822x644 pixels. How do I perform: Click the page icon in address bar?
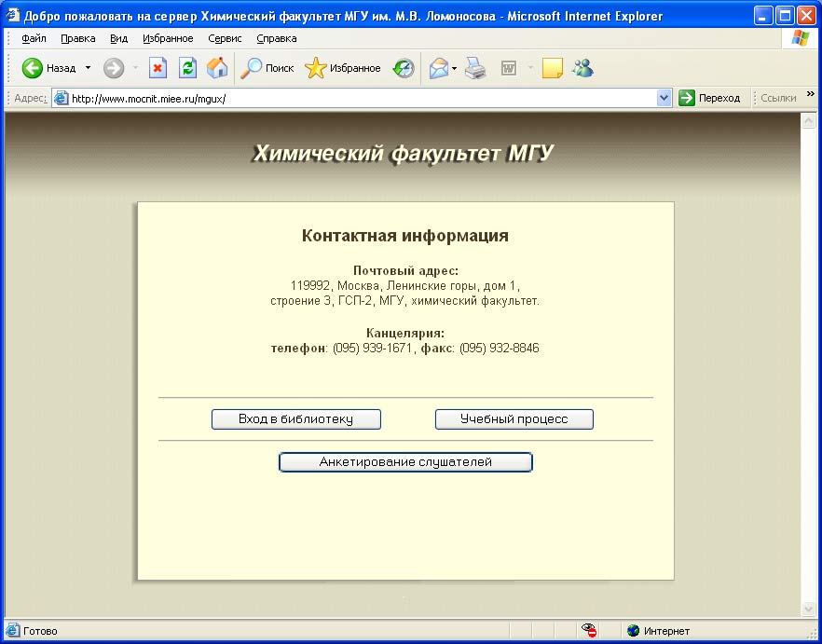[62, 98]
